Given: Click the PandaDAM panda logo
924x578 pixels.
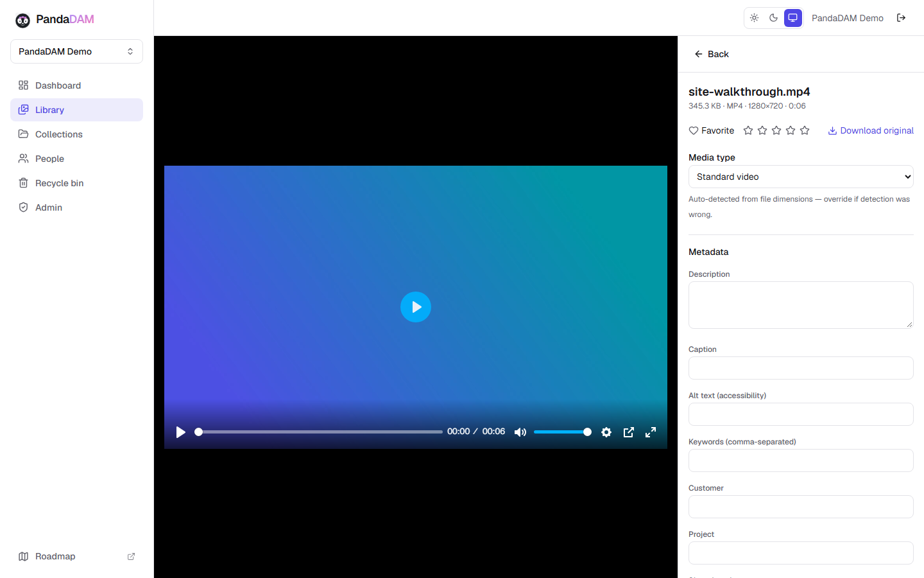Looking at the screenshot, I should coord(23,21).
